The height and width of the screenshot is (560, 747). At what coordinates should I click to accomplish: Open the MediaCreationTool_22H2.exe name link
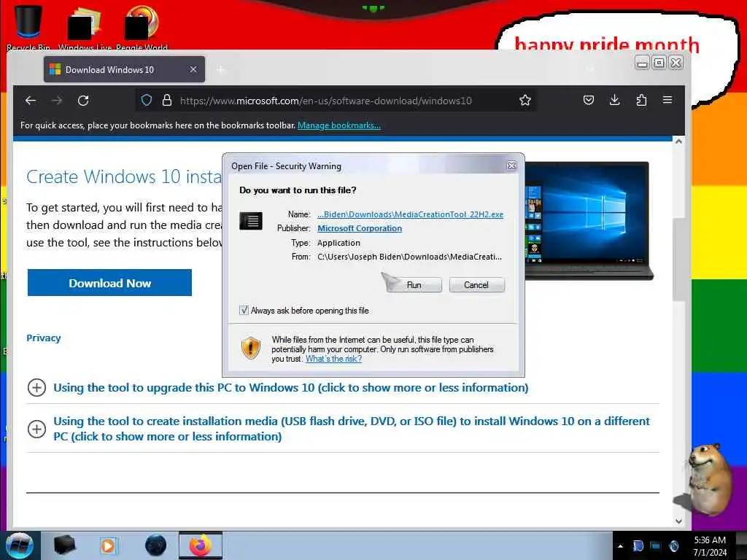click(x=410, y=214)
